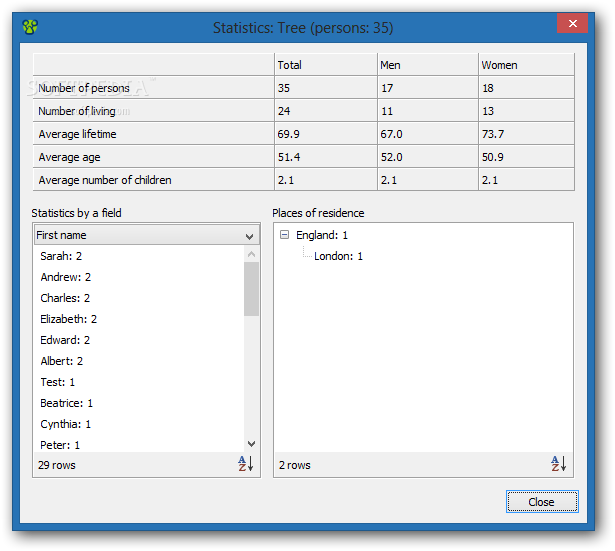
Task: Click the 29 rows status text
Action: [x=57, y=465]
